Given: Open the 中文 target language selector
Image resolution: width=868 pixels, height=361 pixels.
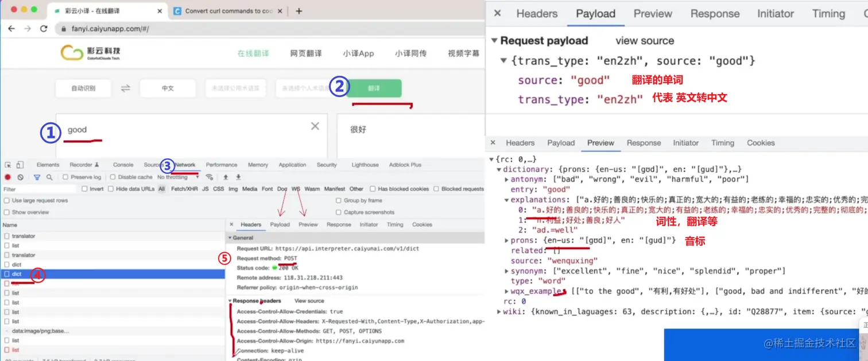Looking at the screenshot, I should [x=168, y=88].
